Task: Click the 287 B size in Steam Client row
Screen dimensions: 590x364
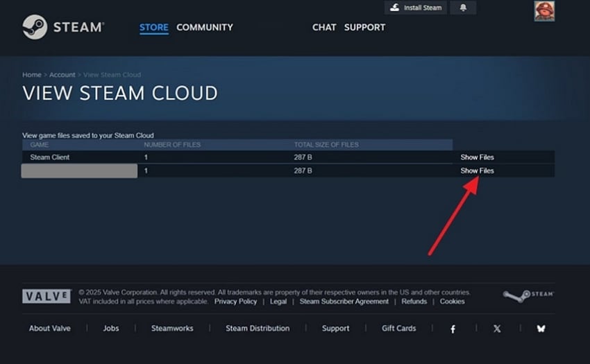Action: tap(303, 157)
